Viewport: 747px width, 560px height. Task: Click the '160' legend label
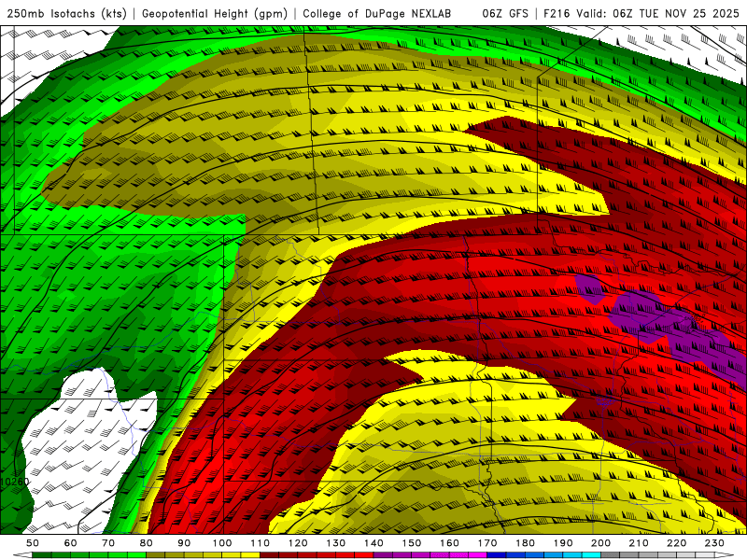pos(449,543)
